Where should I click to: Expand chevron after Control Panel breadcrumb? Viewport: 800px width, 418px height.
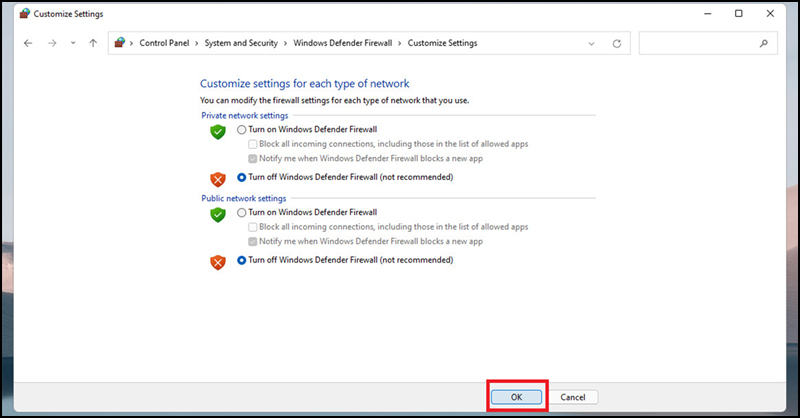[196, 43]
